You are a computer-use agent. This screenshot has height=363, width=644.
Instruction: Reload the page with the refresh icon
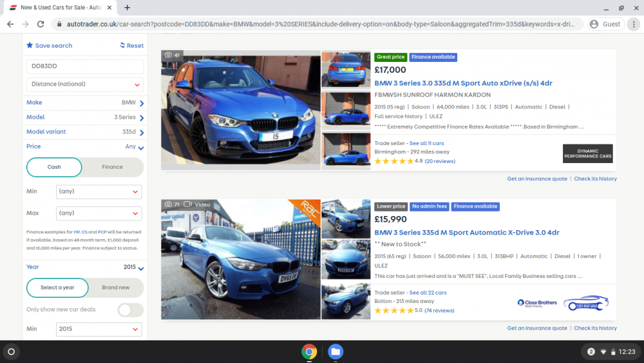click(x=40, y=25)
